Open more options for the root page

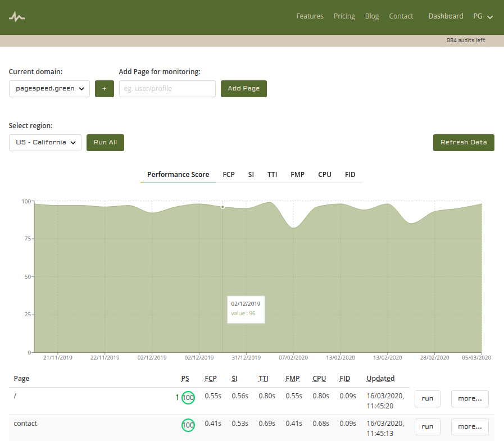pos(470,399)
